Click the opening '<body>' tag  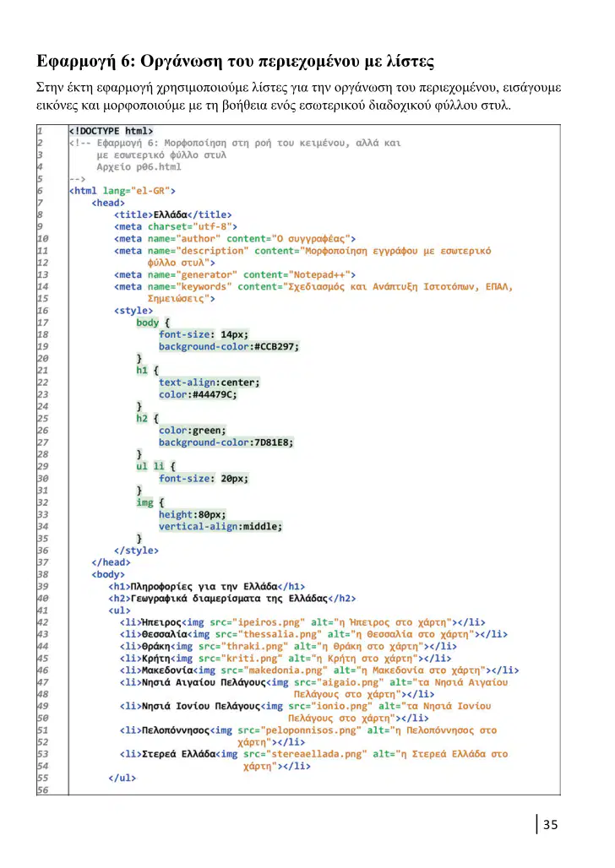[x=108, y=575]
